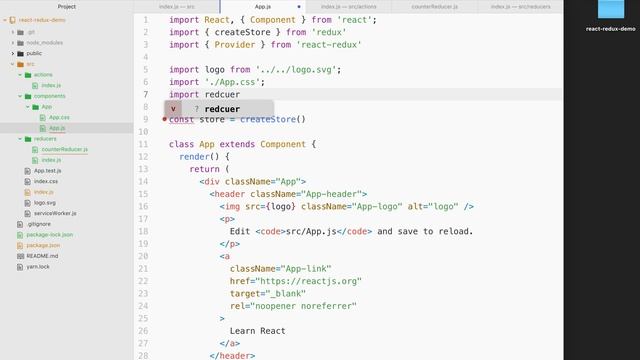
Task: Switch to the index.js — src/actions tab
Action: [349, 7]
